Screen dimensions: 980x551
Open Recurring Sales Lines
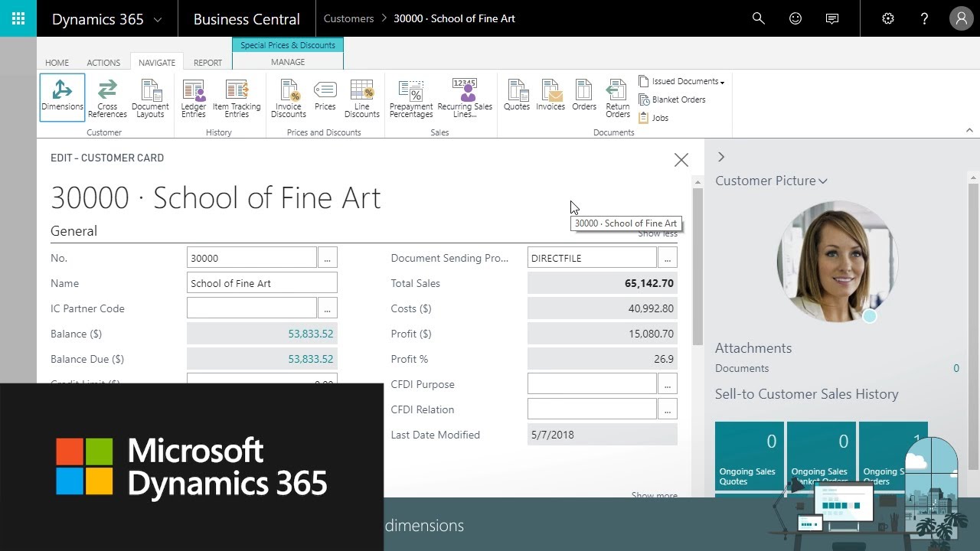[x=465, y=99]
